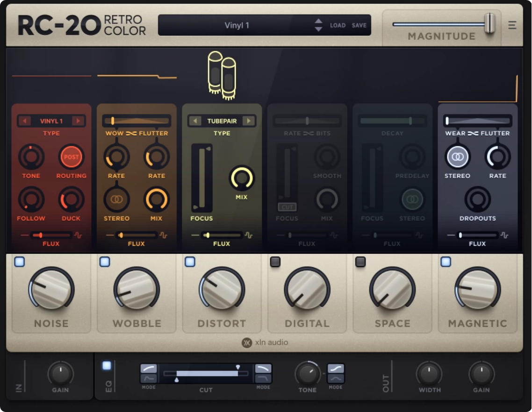The height and width of the screenshot is (412, 532).
Task: Select next noise type after VINYL 1
Action: (x=78, y=121)
